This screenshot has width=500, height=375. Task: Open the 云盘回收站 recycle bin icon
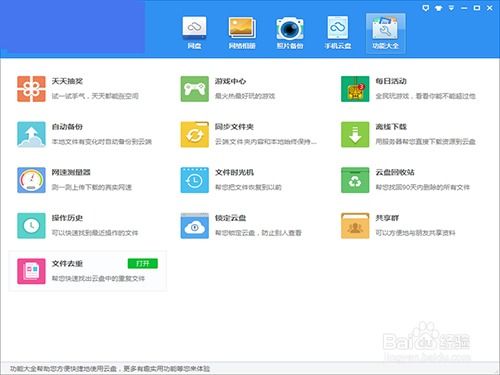pyautogui.click(x=355, y=180)
